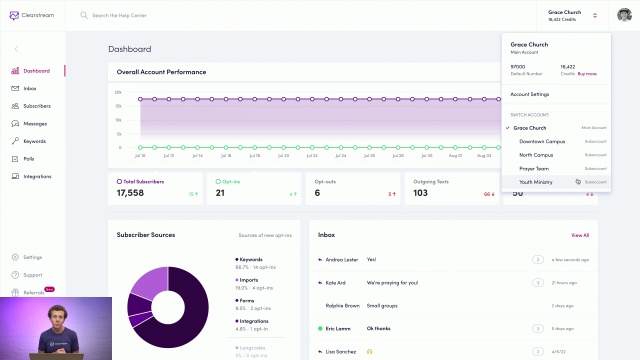This screenshot has height=360, width=640.
Task: Select the Outgoing Texts stat card
Action: [451, 189]
